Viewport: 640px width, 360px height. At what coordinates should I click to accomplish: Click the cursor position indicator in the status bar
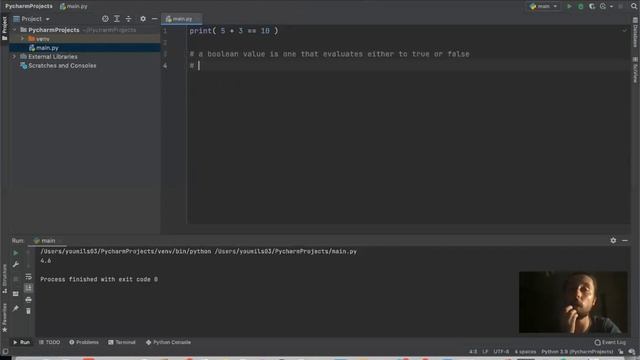473,352
